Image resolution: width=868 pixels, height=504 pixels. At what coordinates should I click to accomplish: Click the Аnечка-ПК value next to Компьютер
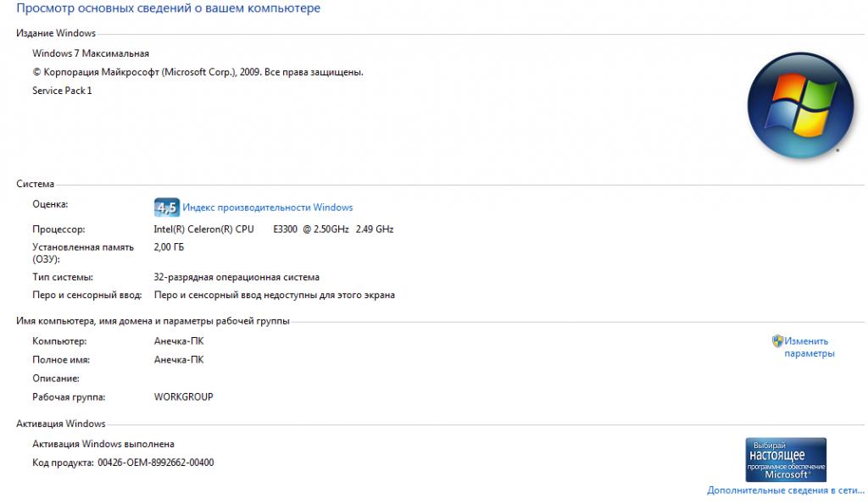pyautogui.click(x=179, y=341)
